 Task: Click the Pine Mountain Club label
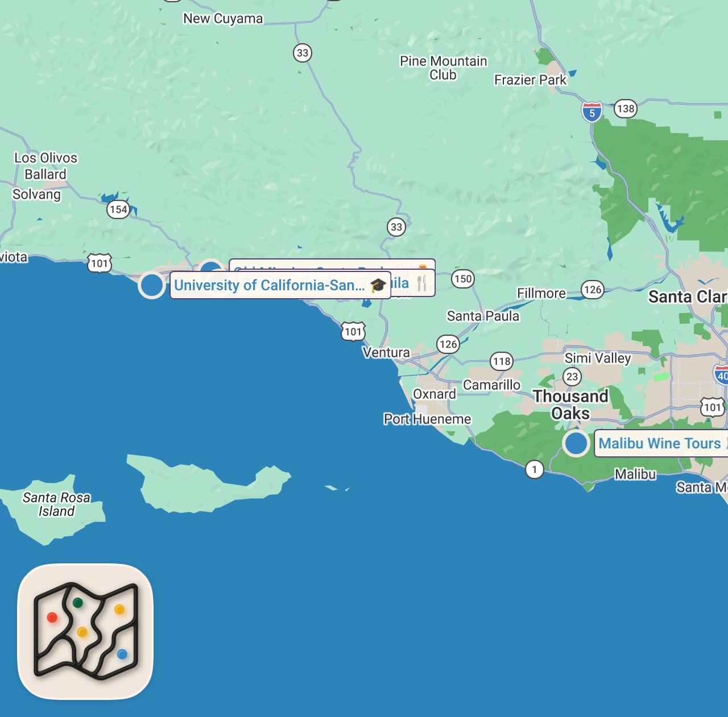click(444, 68)
